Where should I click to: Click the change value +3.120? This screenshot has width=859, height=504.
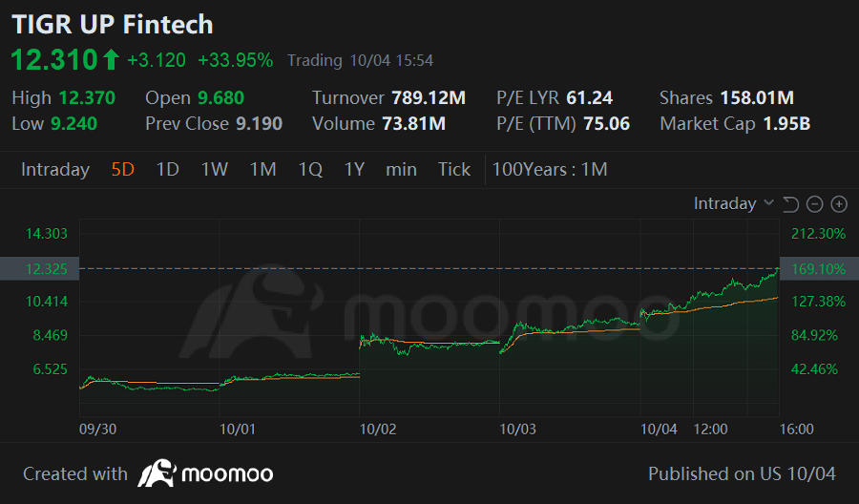(157, 60)
